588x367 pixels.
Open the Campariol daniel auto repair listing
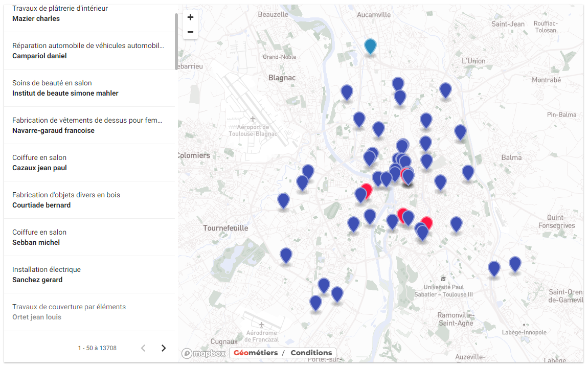pyautogui.click(x=89, y=51)
